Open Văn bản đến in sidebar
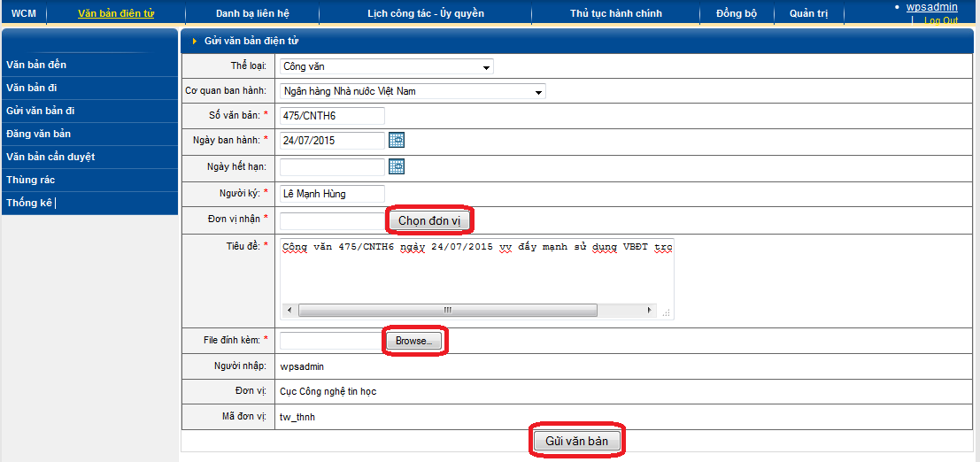The image size is (980, 462). click(36, 65)
